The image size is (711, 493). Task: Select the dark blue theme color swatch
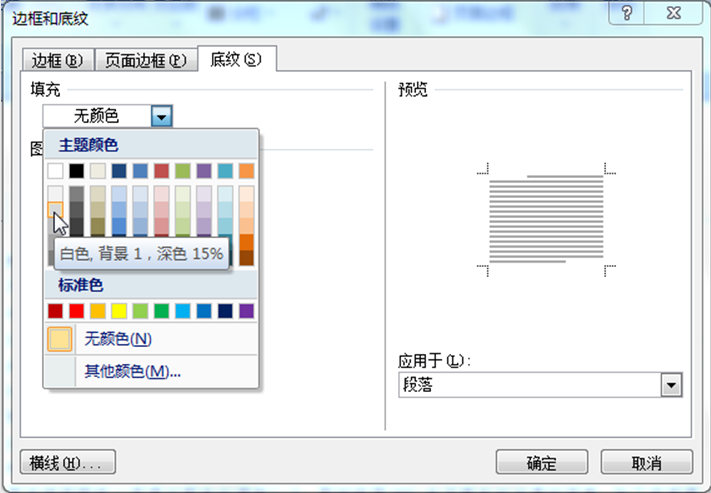pyautogui.click(x=119, y=171)
